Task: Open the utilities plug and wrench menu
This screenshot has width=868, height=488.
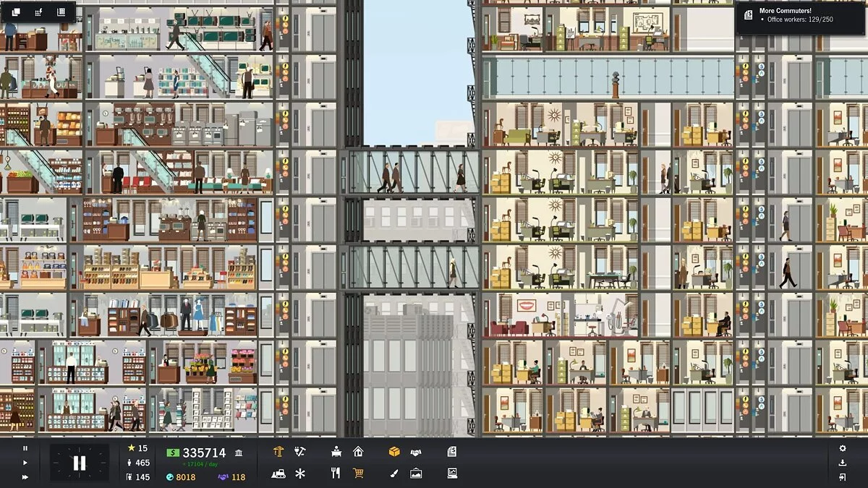Action: 300,452
